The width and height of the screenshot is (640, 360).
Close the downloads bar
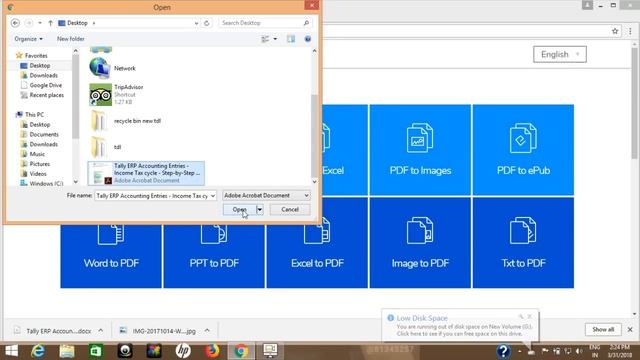[630, 329]
